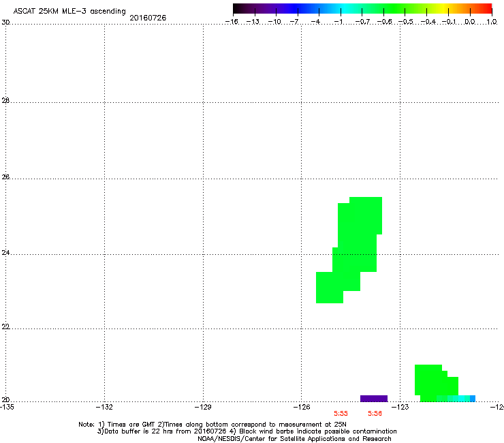
Task: Click the green data patch between 20N and 22N
Action: coord(432,381)
